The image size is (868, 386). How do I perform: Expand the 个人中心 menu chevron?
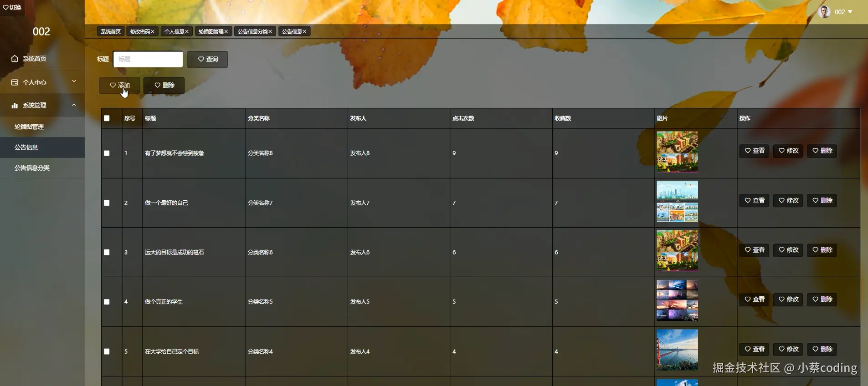74,81
